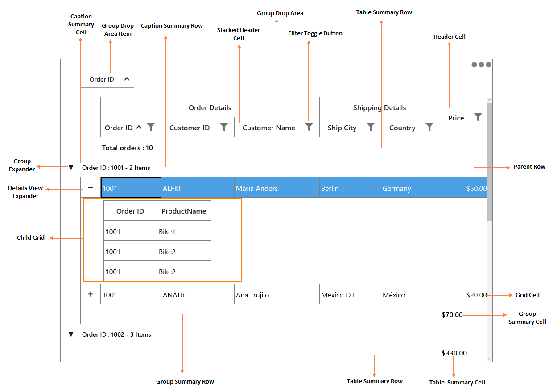This screenshot has width=549, height=392.
Task: Open the Price column filter icon
Action: [x=478, y=117]
